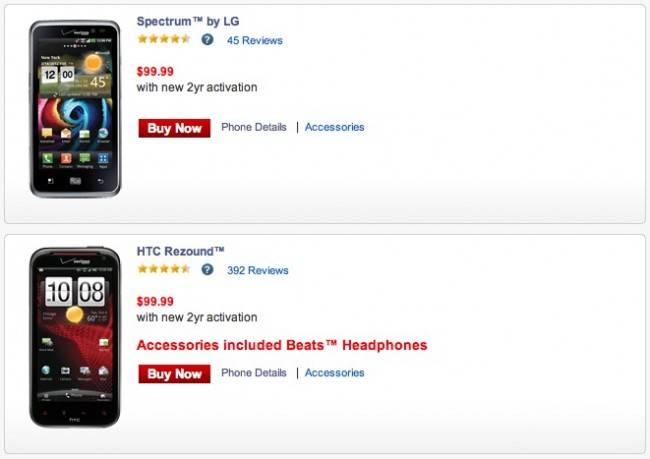650x459 pixels.
Task: Click Spectrum's new 2yr activation text
Action: (197, 87)
